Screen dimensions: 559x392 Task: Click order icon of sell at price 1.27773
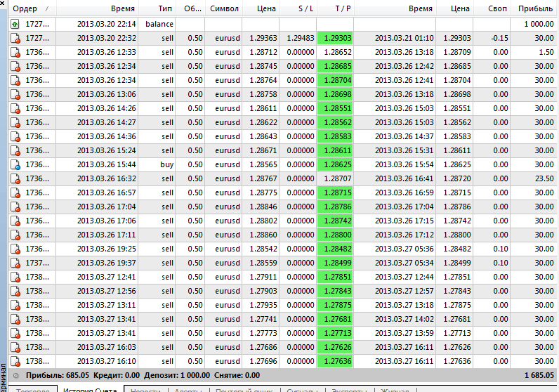coord(15,334)
